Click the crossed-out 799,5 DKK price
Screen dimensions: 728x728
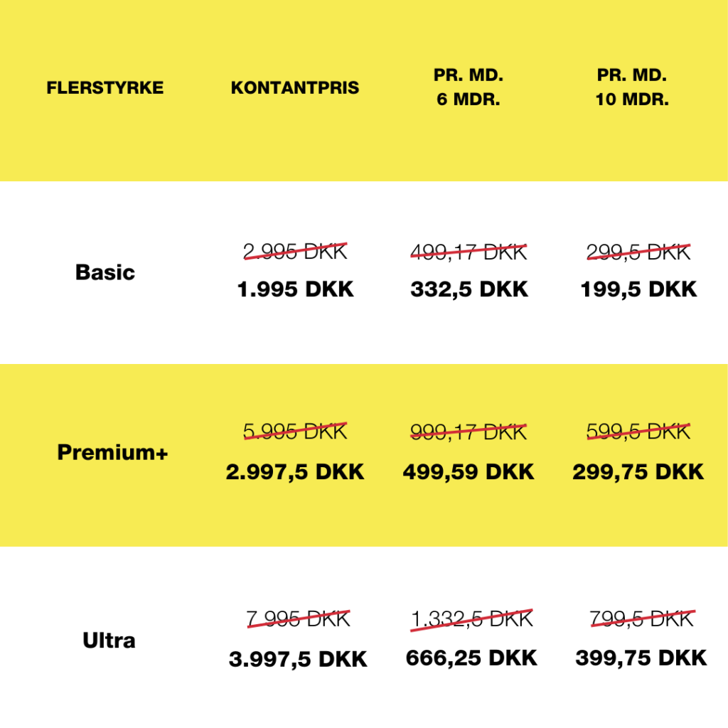click(641, 619)
